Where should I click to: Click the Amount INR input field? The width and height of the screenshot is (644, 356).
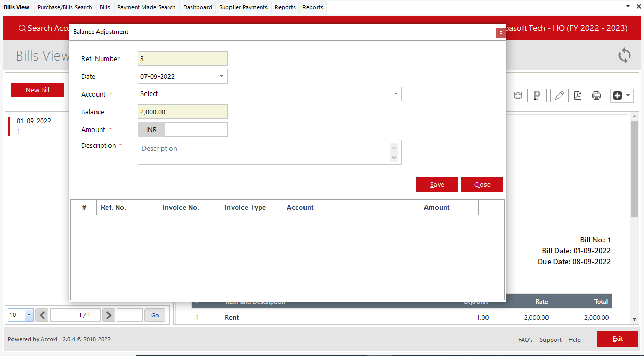pos(196,129)
